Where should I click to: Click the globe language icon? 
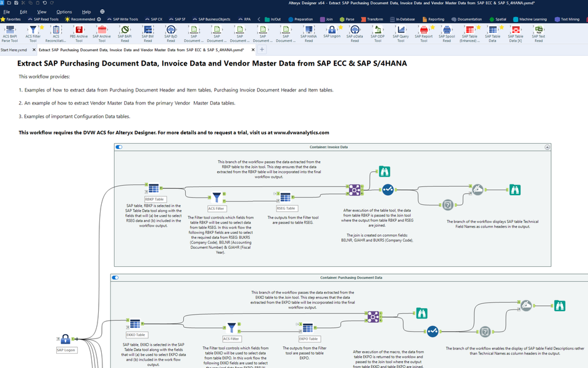pyautogui.click(x=102, y=12)
